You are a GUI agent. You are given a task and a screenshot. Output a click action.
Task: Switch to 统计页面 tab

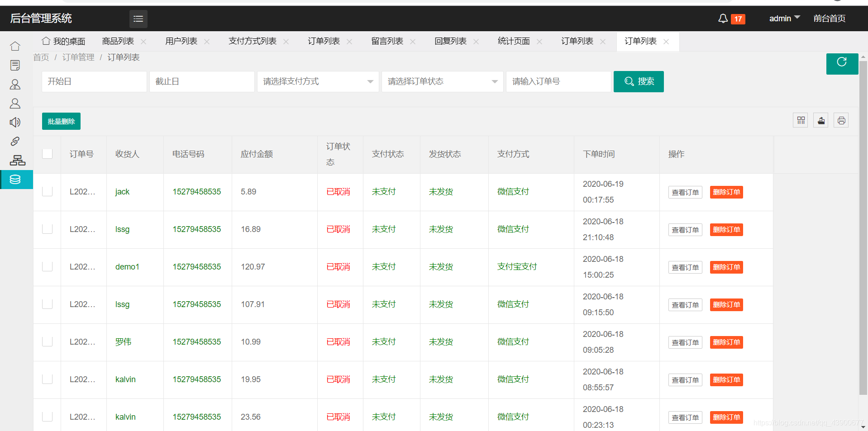click(514, 41)
